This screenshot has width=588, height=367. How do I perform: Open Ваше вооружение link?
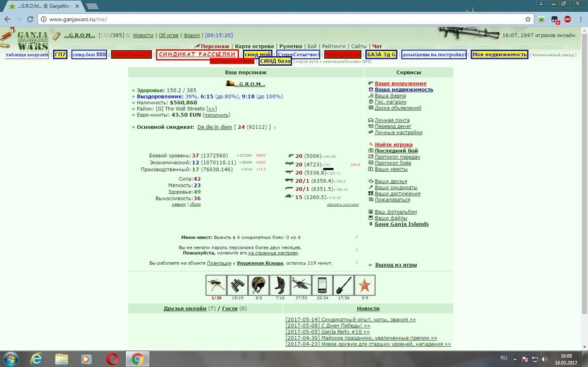400,83
